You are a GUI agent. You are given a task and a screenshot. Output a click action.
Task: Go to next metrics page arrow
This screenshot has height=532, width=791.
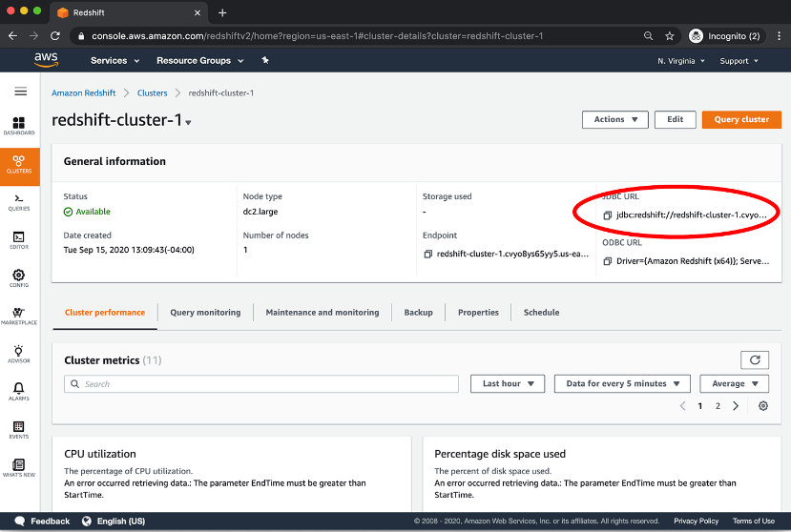click(x=736, y=406)
